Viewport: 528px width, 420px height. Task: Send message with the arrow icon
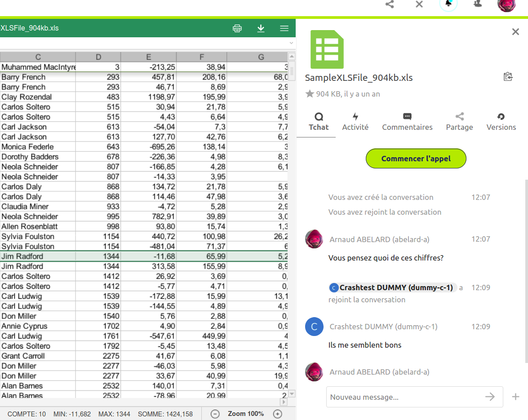point(490,397)
